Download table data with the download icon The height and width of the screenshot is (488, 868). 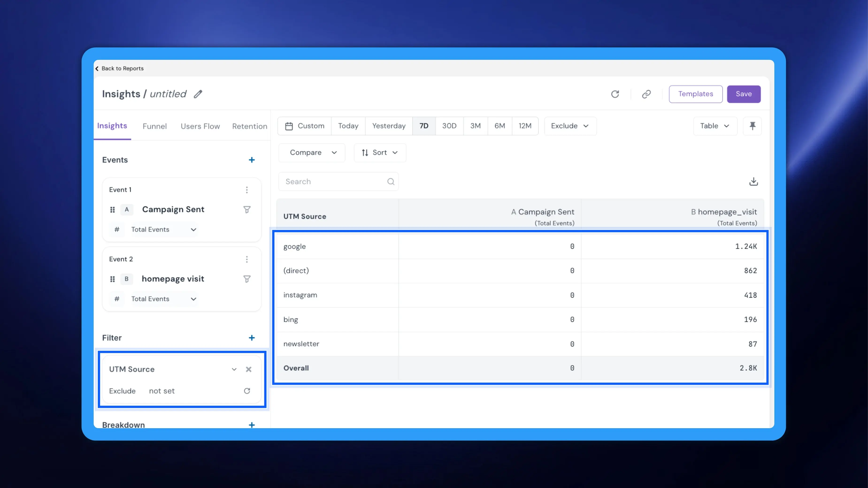pyautogui.click(x=753, y=182)
